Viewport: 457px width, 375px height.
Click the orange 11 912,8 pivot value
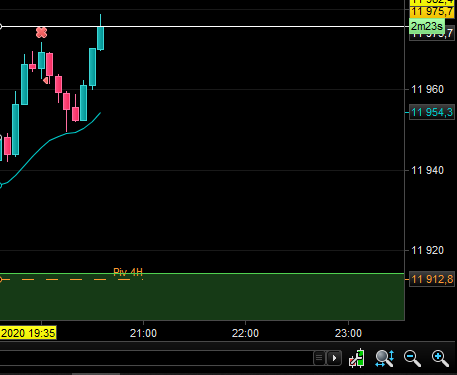pos(432,279)
